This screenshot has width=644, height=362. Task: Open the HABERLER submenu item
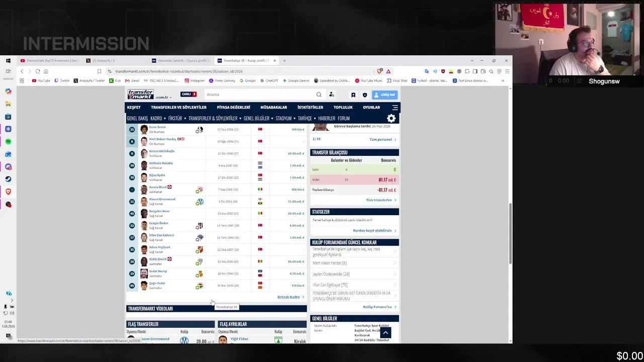coord(327,119)
